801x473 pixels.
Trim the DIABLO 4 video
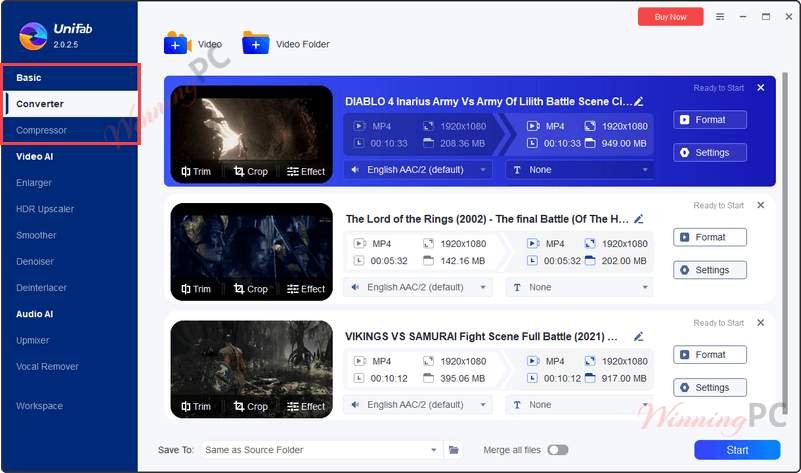196,172
